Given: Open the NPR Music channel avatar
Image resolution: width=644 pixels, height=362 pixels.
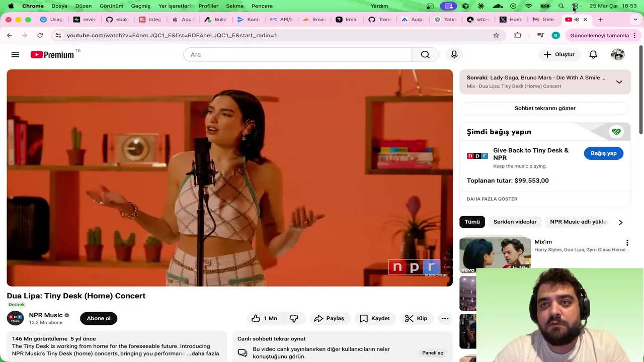Looking at the screenshot, I should pyautogui.click(x=15, y=318).
